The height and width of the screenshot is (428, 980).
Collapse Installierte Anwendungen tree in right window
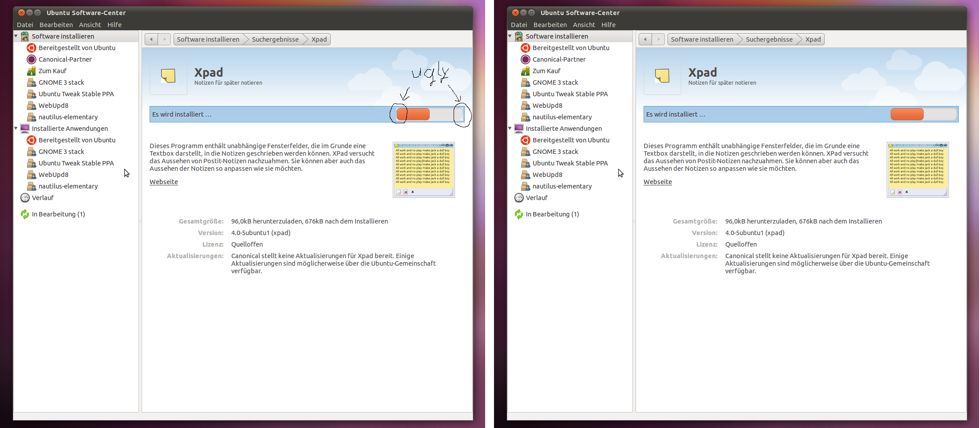(510, 128)
